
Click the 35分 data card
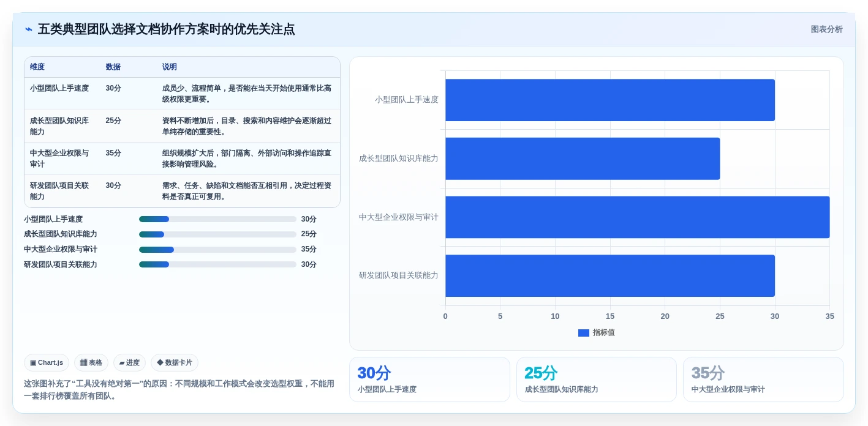(x=763, y=379)
